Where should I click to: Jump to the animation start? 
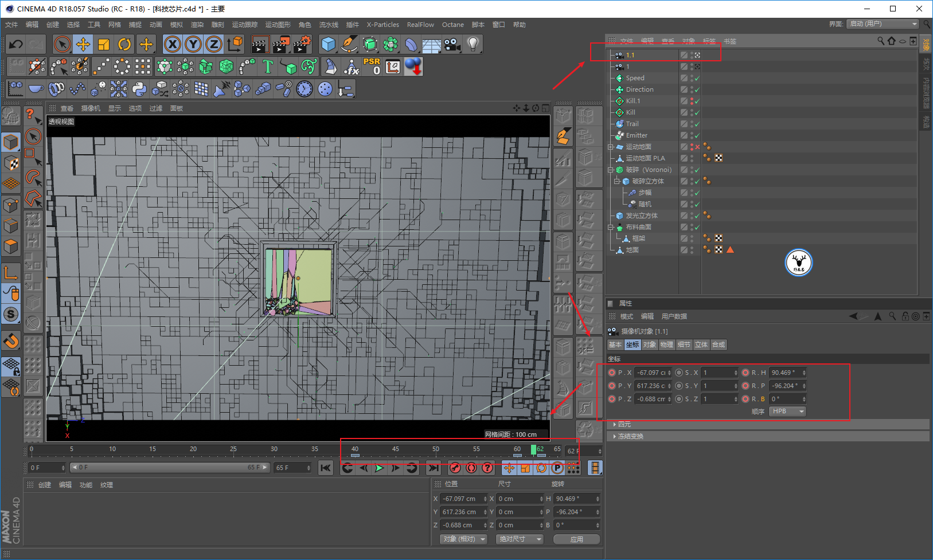point(326,468)
